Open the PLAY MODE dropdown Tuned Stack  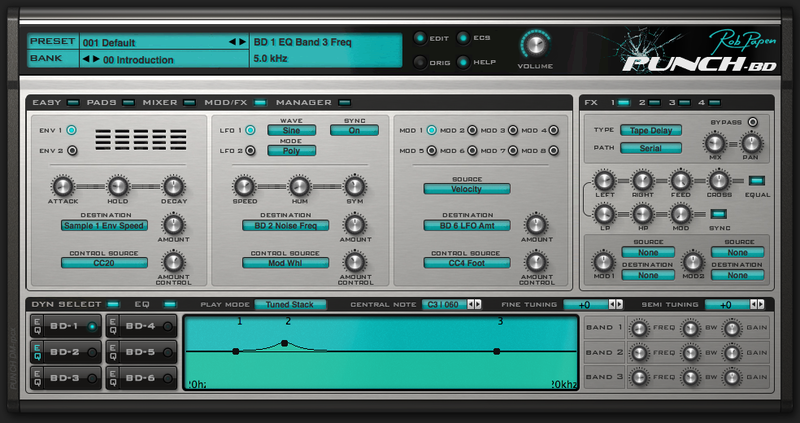[290, 305]
